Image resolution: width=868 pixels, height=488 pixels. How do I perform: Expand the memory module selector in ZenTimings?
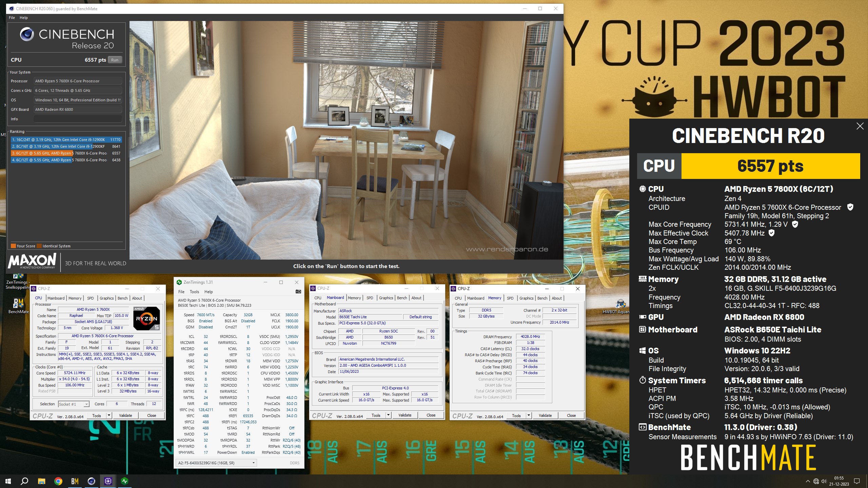[216, 463]
